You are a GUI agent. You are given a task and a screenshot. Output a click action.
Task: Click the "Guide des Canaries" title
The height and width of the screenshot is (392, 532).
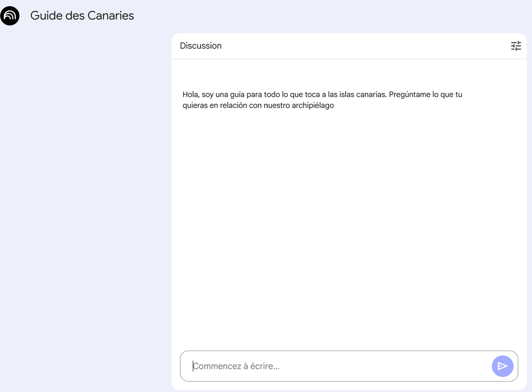(82, 16)
